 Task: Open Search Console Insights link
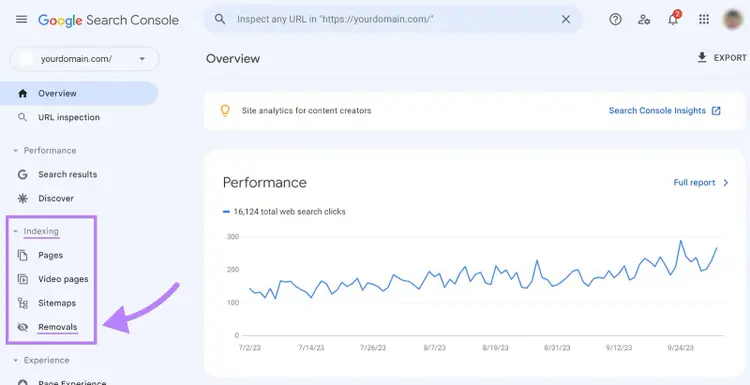pos(657,110)
